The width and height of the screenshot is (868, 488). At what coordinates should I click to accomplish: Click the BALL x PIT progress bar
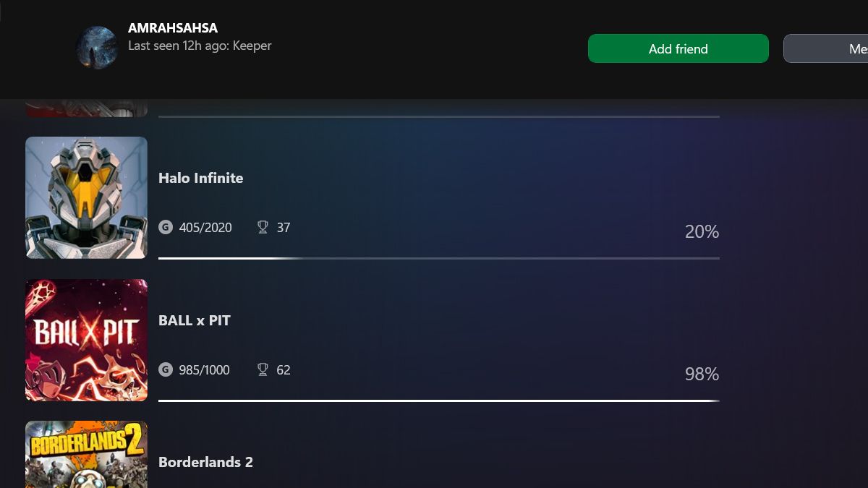click(x=438, y=401)
